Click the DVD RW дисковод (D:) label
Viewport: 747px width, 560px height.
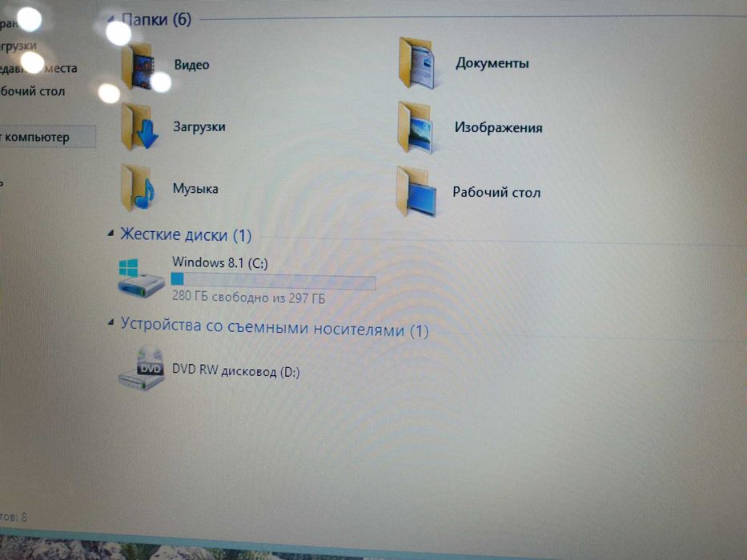236,371
